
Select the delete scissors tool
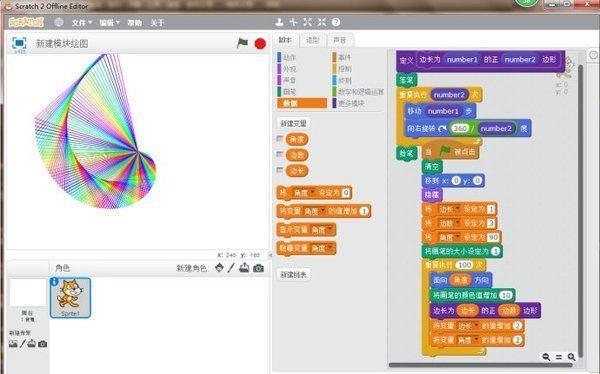tap(293, 22)
